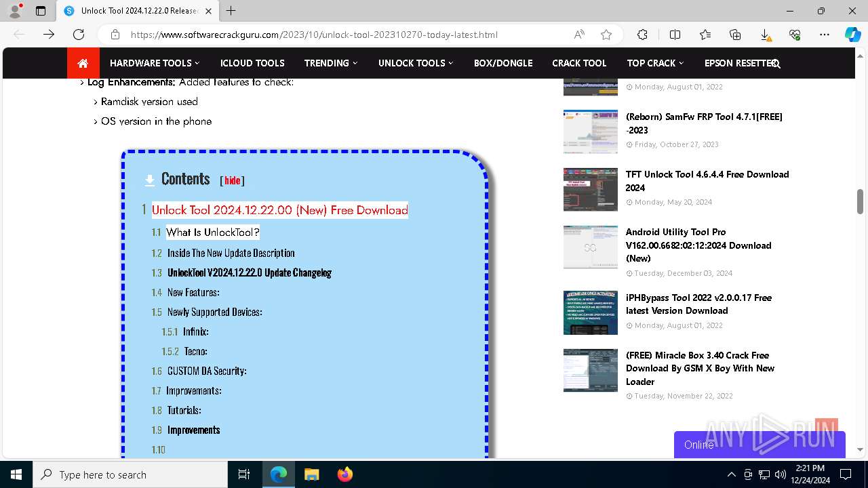Image resolution: width=868 pixels, height=488 pixels.
Task: Open the notification center icon
Action: point(846,474)
